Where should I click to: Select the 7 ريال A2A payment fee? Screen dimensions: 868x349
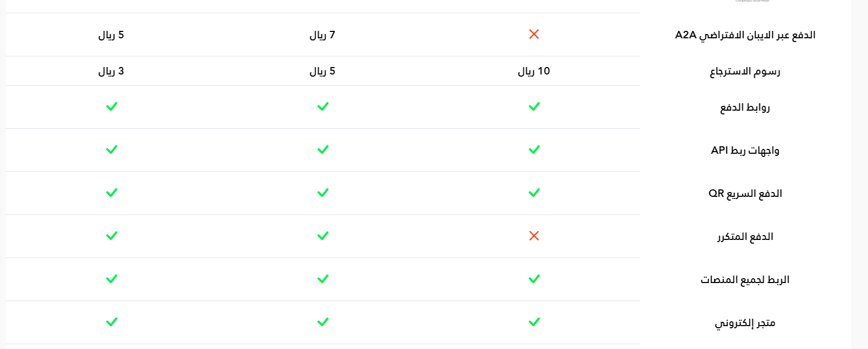323,35
